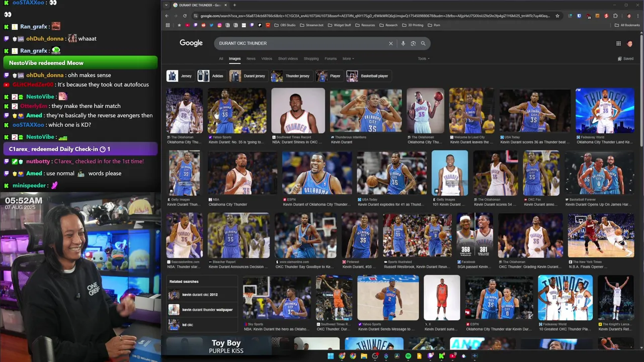Switch to the Short videos tab
This screenshot has width=644, height=362.
tap(288, 59)
